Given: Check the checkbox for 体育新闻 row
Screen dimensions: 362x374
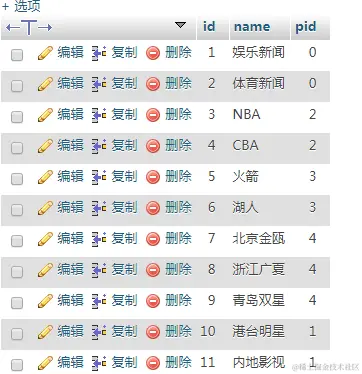Looking at the screenshot, I should (17, 86).
